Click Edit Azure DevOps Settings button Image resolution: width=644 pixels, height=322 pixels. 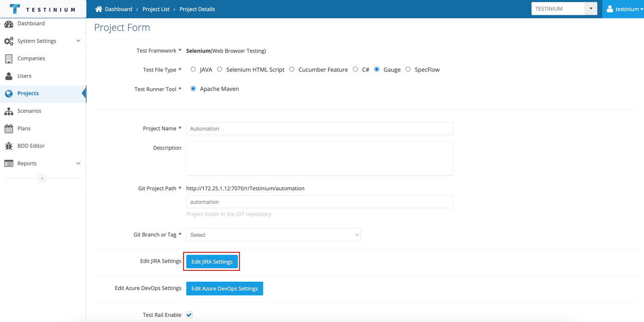(225, 289)
